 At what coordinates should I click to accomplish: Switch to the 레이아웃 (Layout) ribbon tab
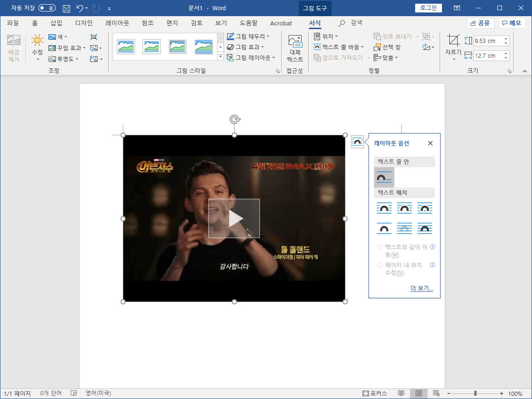click(117, 23)
